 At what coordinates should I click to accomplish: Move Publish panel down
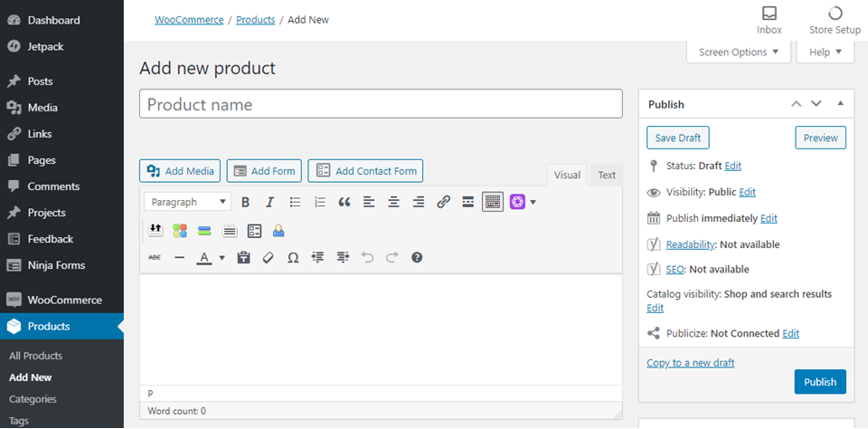click(816, 104)
